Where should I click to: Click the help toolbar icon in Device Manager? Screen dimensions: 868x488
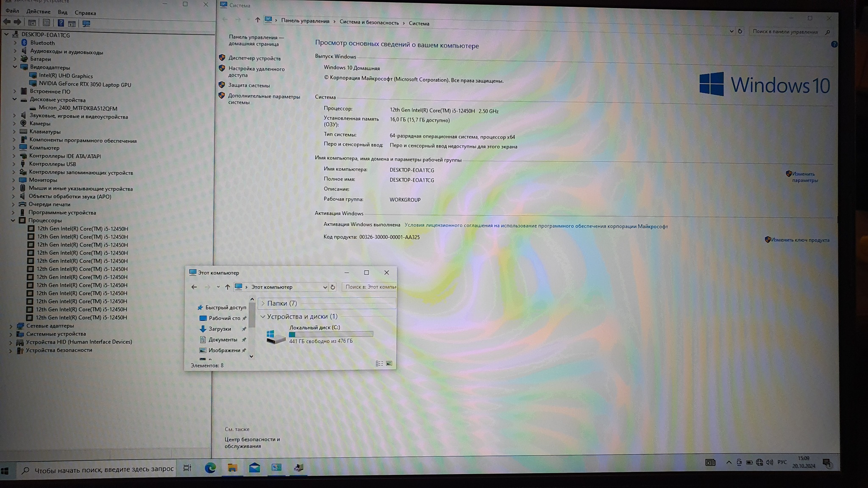(x=61, y=23)
